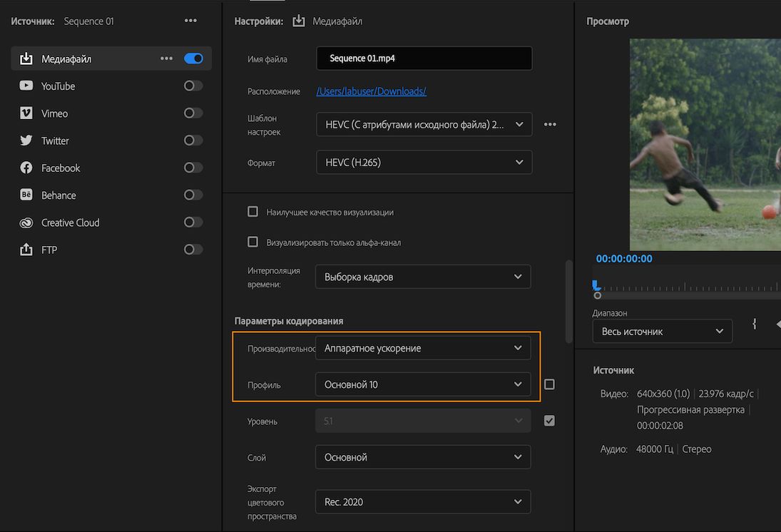The height and width of the screenshot is (532, 781).
Task: Check Наилучшее качество визуализации checkbox
Action: (252, 212)
